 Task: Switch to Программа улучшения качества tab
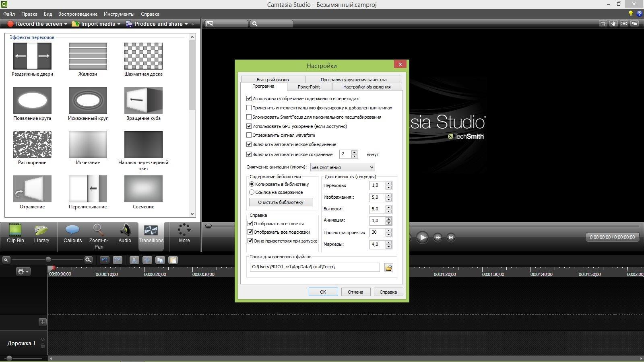click(x=353, y=80)
